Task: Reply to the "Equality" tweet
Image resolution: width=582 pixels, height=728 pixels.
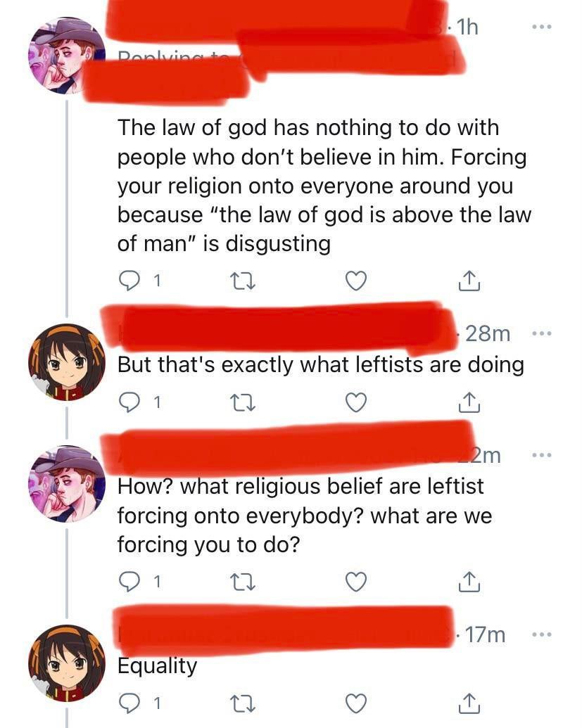Action: point(129,703)
